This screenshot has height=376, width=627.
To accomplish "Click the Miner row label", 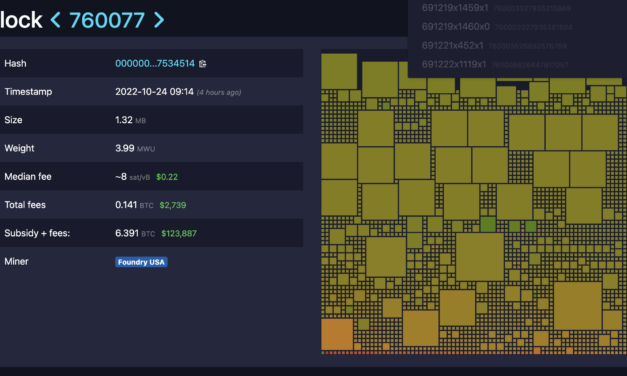I will 16,262.
